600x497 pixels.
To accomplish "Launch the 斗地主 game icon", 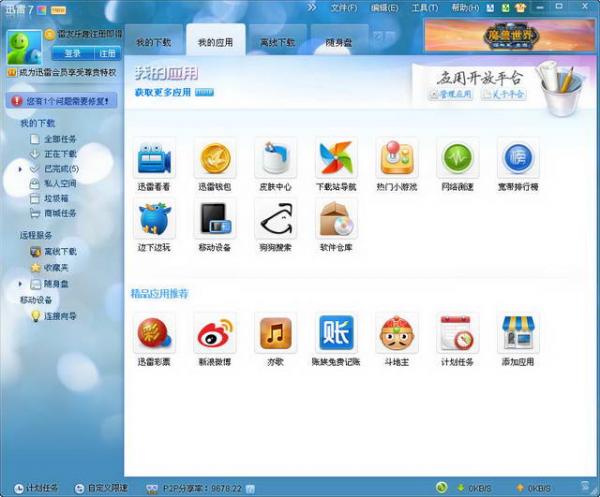I will pyautogui.click(x=397, y=333).
